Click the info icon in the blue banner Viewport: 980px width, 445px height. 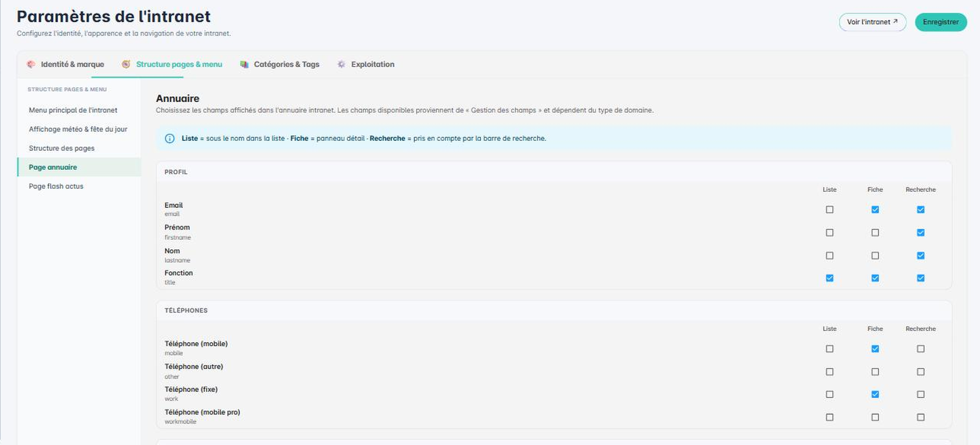coord(170,139)
